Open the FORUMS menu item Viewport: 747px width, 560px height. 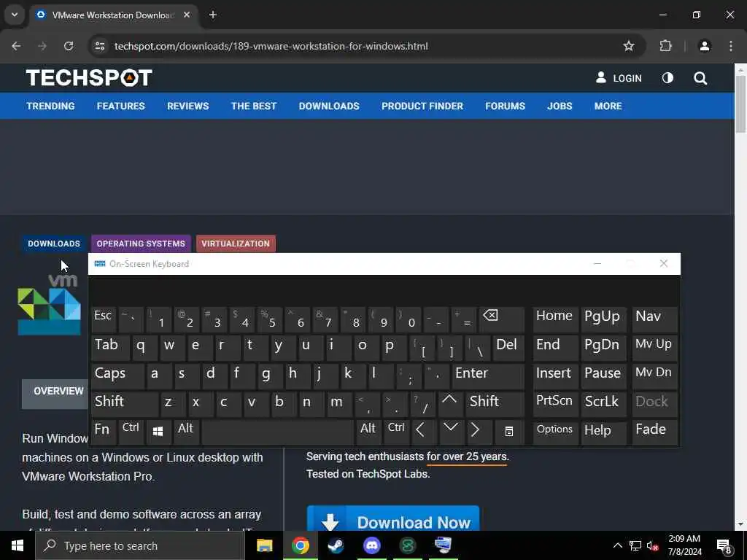pyautogui.click(x=505, y=106)
